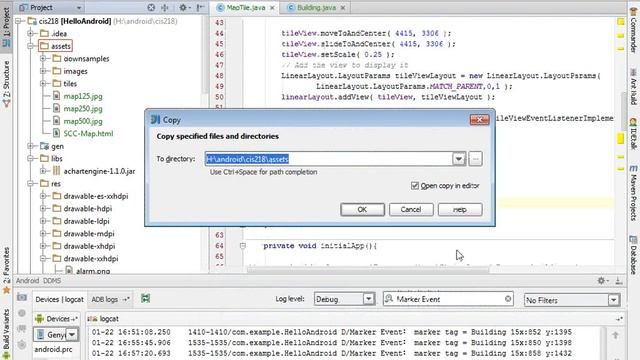Click the screen capture camera icon
The width and height of the screenshot is (640, 360).
pyautogui.click(x=22, y=297)
